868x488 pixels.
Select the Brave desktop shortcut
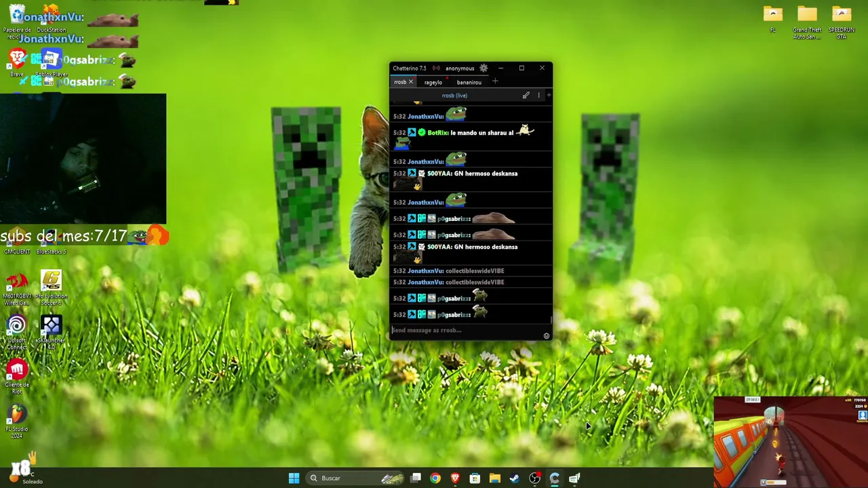(x=17, y=62)
